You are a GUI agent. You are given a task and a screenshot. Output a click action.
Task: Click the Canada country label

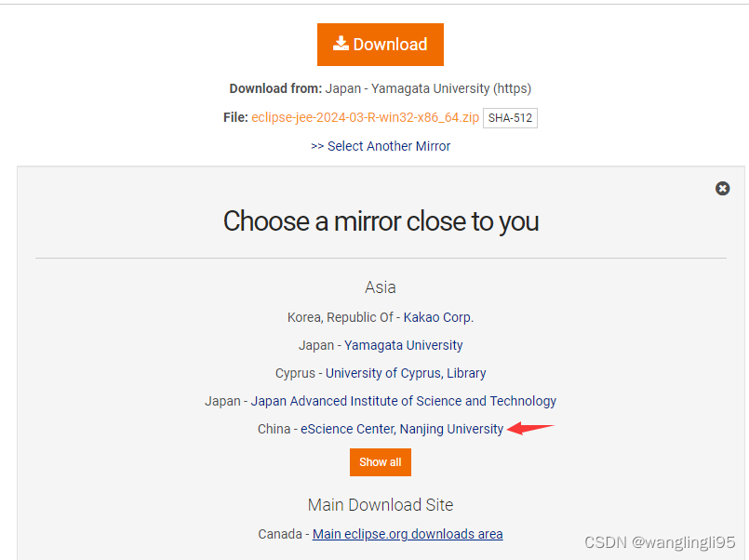tap(280, 534)
